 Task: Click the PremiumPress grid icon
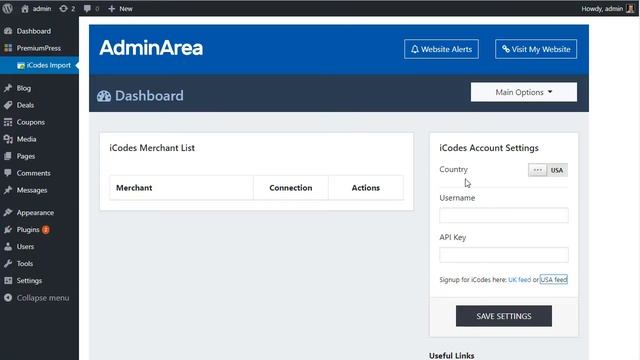coord(8,48)
